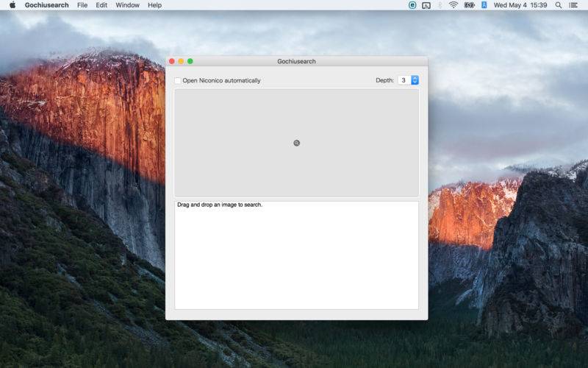Click the results text area
This screenshot has width=588, height=368.
pos(296,255)
